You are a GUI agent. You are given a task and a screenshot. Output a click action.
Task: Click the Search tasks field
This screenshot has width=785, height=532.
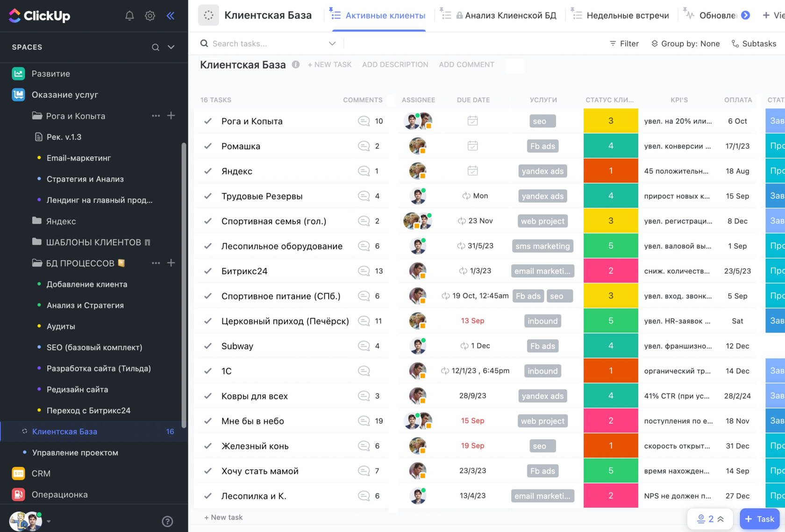268,43
